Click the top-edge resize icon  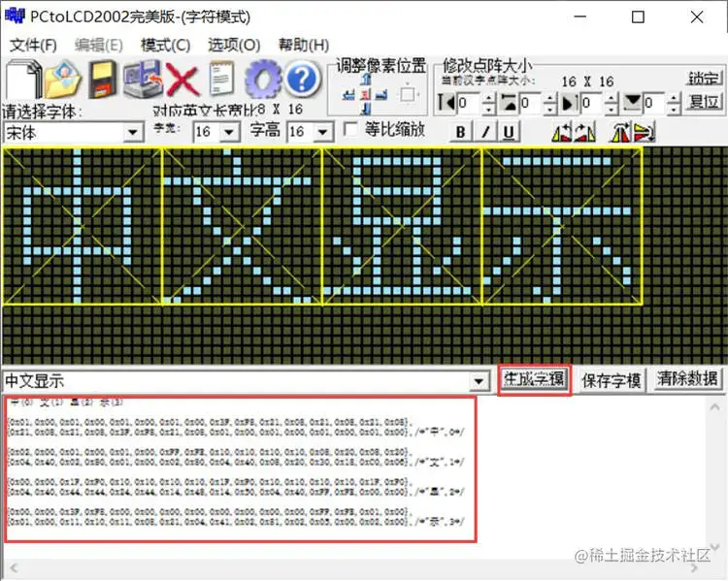point(509,103)
